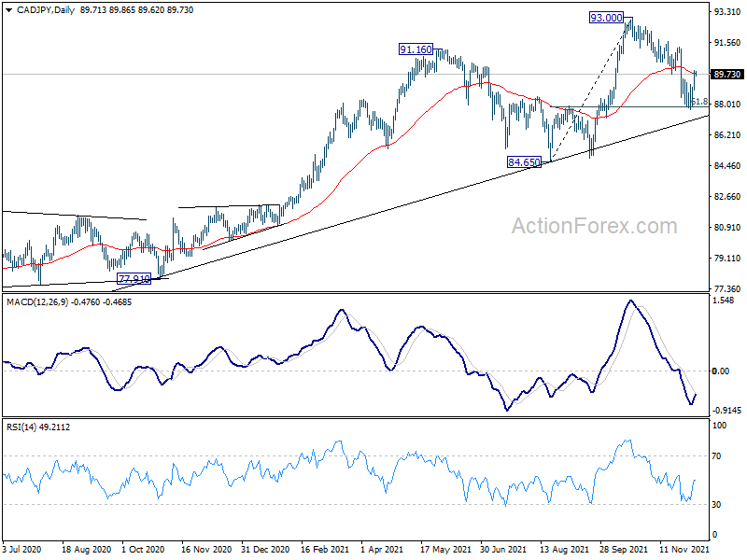Viewport: 747px width, 560px height.
Task: Click the CADJPY,Daily symbol title text
Action: 45,10
